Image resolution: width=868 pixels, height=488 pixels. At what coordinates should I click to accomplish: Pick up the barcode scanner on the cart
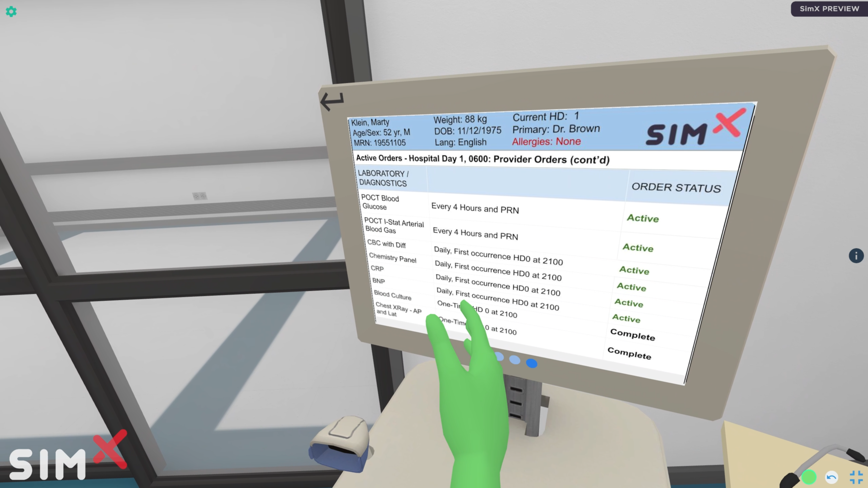coord(340,444)
